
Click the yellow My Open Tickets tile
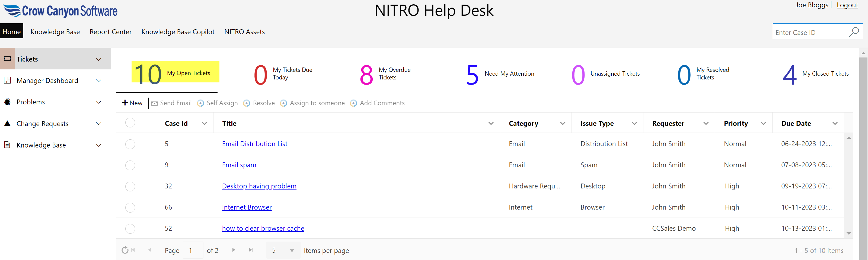[175, 72]
